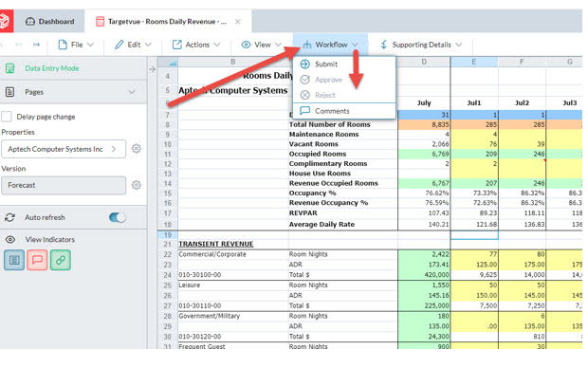The image size is (588, 368).
Task: Toggle the red comments indicator button
Action: (37, 260)
